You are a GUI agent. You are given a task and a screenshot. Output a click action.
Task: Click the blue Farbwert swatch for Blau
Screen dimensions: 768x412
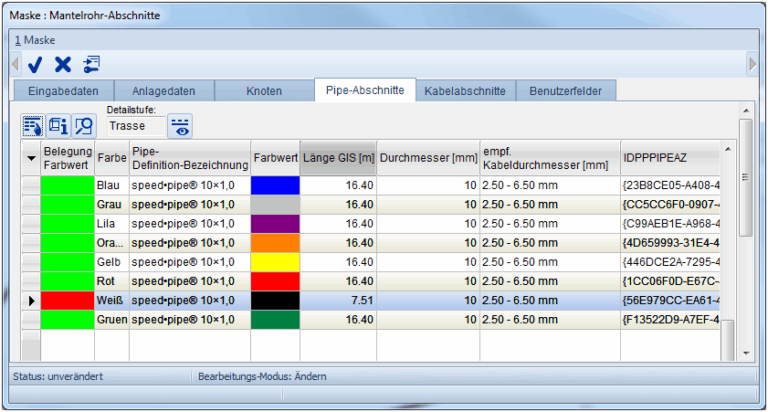[x=275, y=186]
